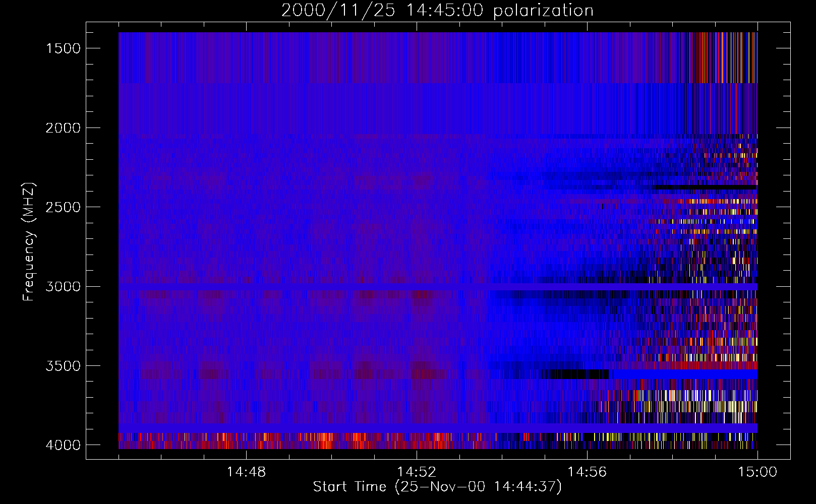Click the 14:48 time tick label

click(246, 472)
